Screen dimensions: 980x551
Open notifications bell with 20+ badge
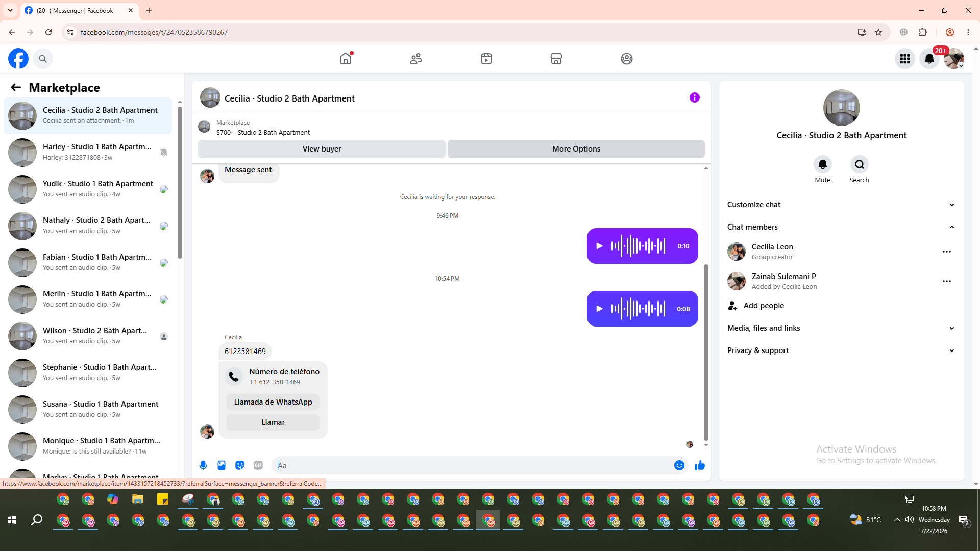[929, 59]
